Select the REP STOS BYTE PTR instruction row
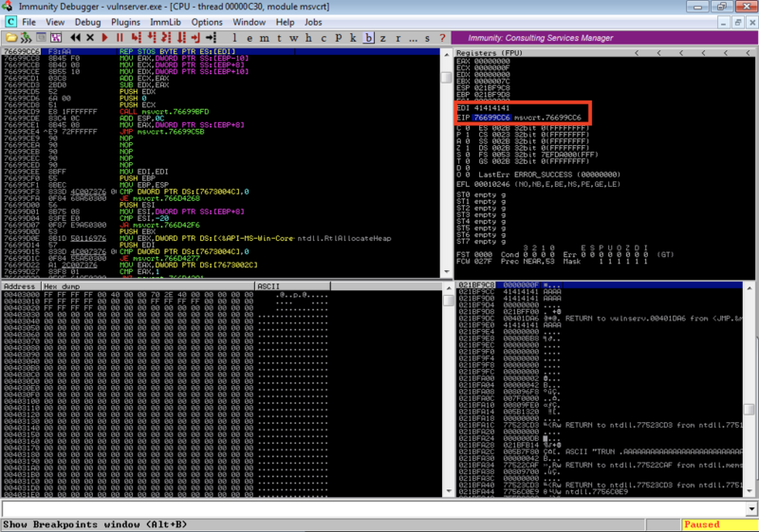The width and height of the screenshot is (759, 532). pyautogui.click(x=221, y=51)
